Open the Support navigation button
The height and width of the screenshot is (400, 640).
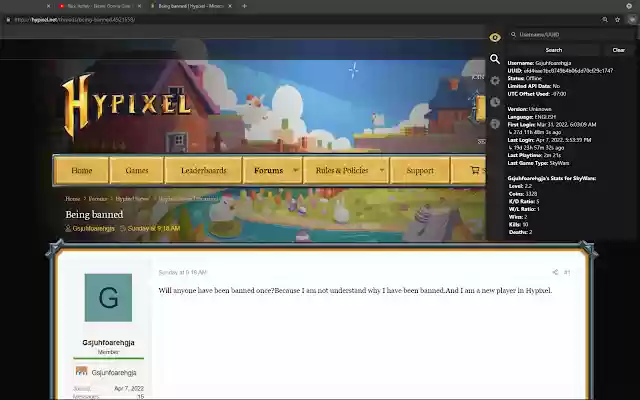[420, 170]
